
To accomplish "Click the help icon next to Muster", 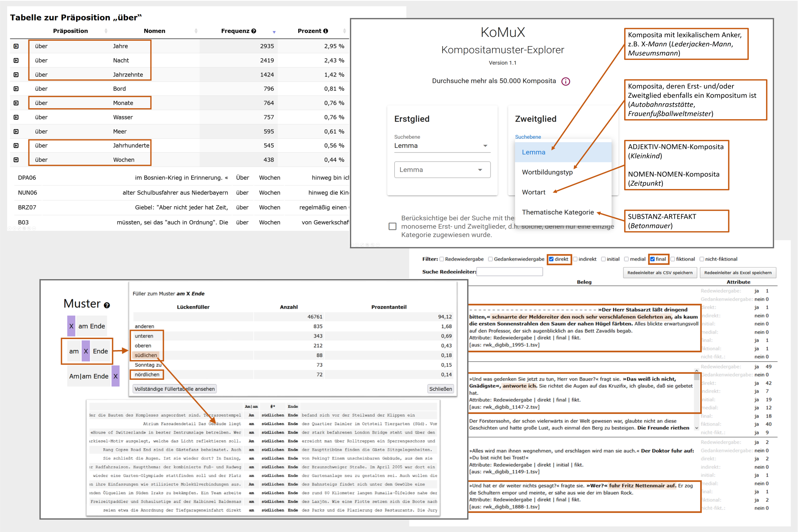I will tap(107, 305).
